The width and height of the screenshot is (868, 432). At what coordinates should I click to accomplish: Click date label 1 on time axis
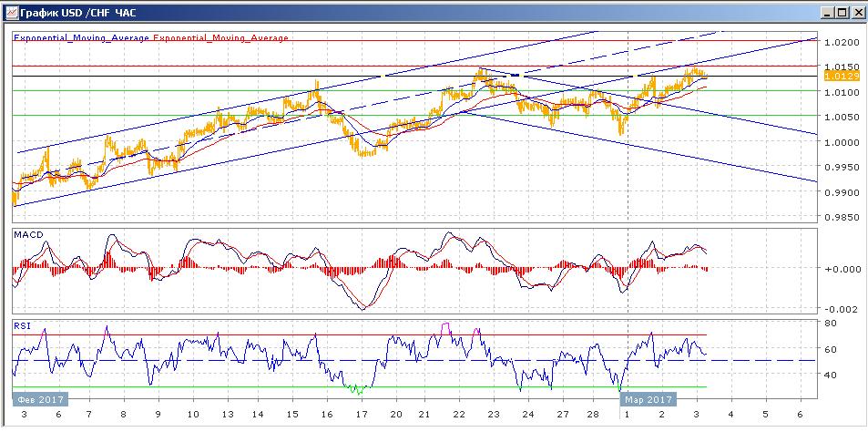tap(628, 415)
